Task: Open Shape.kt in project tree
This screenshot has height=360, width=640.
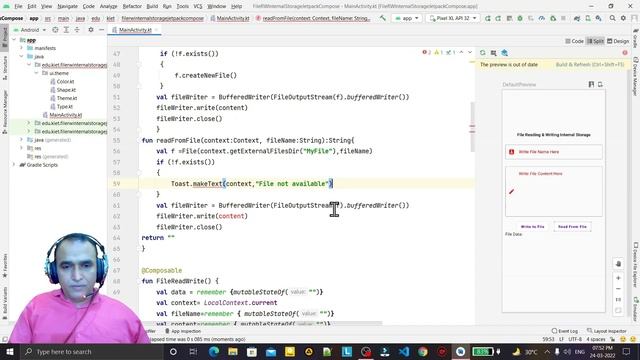Action: click(x=63, y=90)
